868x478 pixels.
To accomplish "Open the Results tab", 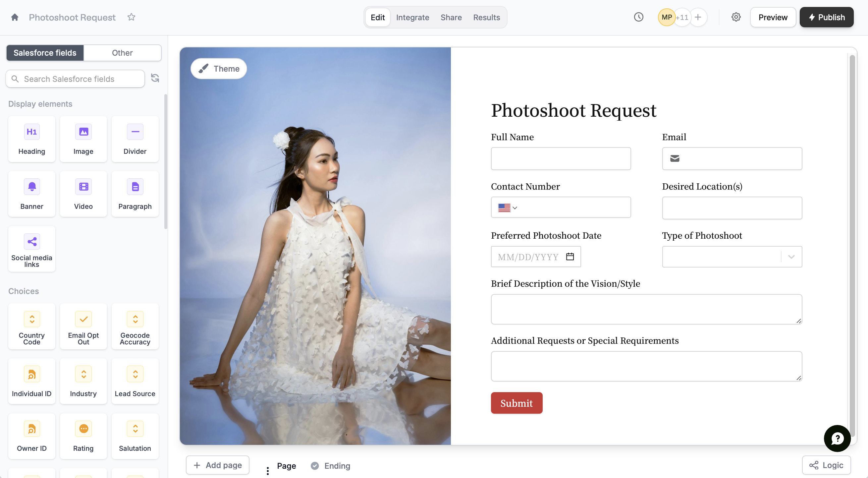I will (486, 17).
